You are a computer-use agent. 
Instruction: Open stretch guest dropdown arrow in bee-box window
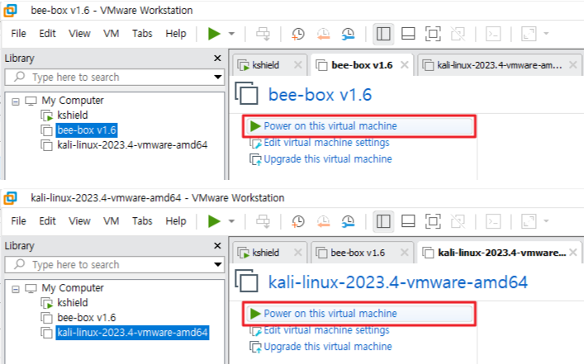click(x=547, y=34)
